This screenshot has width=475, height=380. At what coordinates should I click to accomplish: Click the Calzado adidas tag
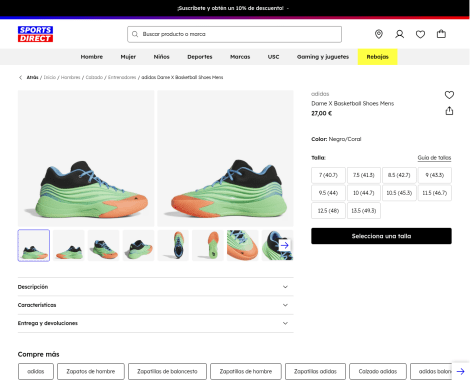[378, 371]
